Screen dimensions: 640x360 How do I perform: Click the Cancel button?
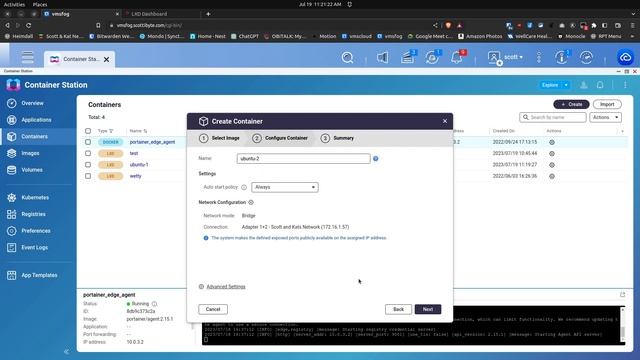coord(213,309)
